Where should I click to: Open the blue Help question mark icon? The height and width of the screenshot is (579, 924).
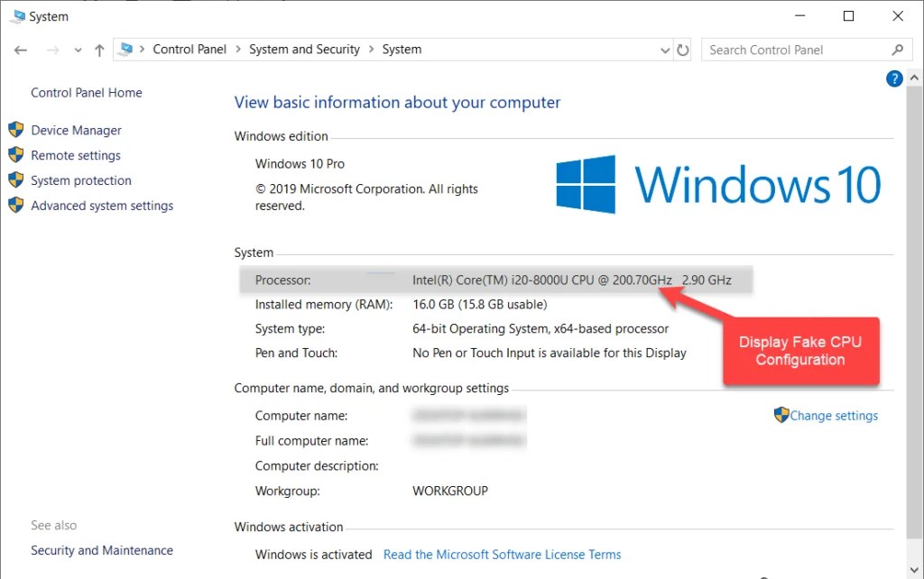coord(894,79)
